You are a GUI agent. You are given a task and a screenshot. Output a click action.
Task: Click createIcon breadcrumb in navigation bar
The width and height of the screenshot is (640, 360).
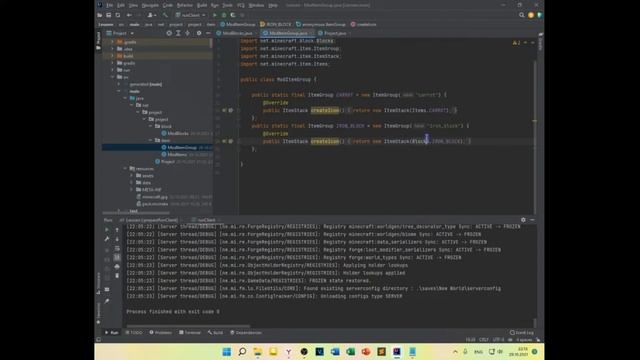(x=364, y=24)
